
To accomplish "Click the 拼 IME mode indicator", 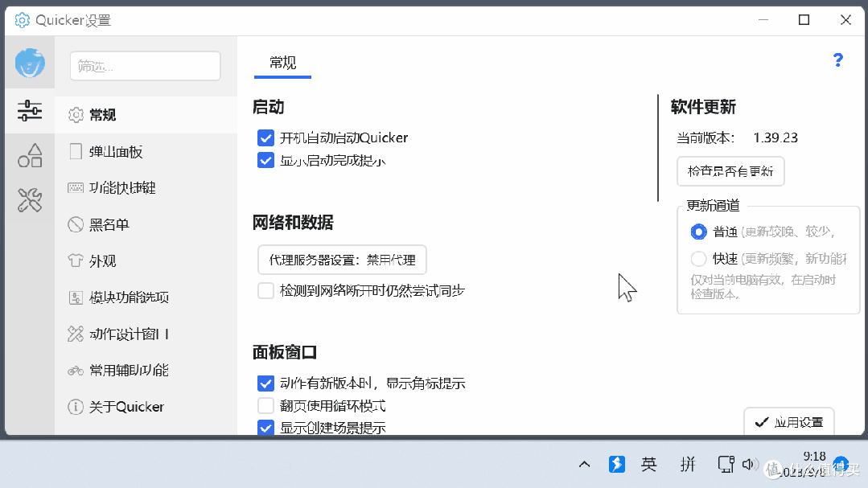I will [688, 464].
